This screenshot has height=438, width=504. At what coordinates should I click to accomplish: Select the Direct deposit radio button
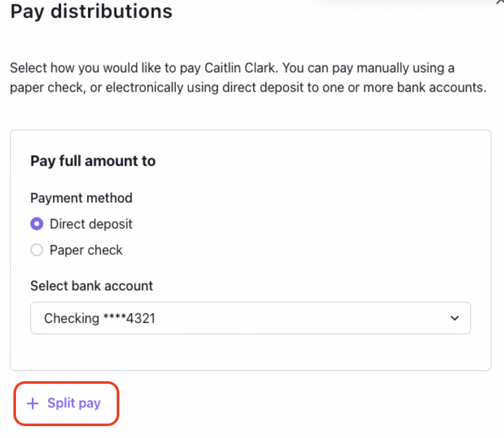click(x=37, y=224)
